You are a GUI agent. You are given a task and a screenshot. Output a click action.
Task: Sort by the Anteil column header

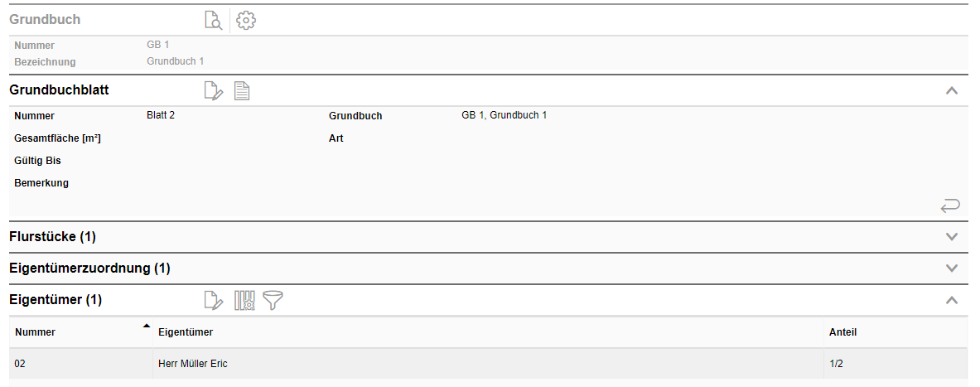(842, 332)
